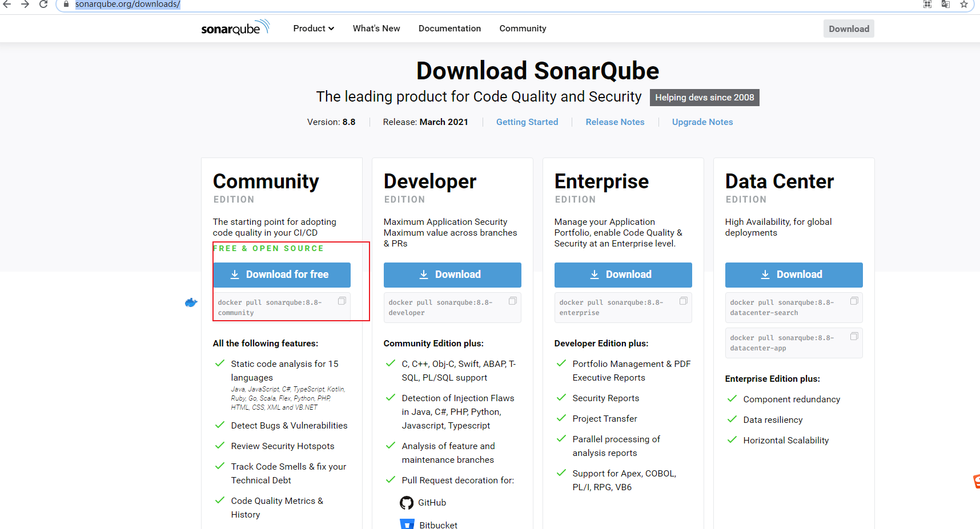Image resolution: width=980 pixels, height=529 pixels.
Task: Open the Upgrade Notes link
Action: tap(702, 122)
